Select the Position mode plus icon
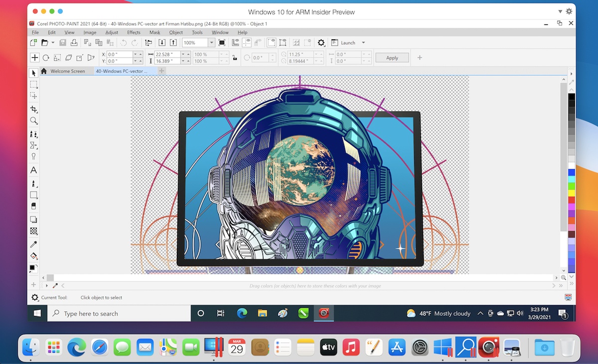This screenshot has width=598, height=364. [34, 58]
